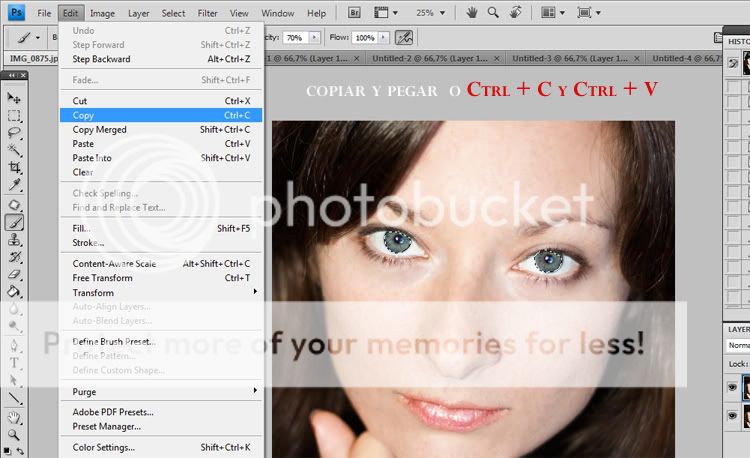750x458 pixels.
Task: Select the Path Selection tool
Action: (14, 380)
